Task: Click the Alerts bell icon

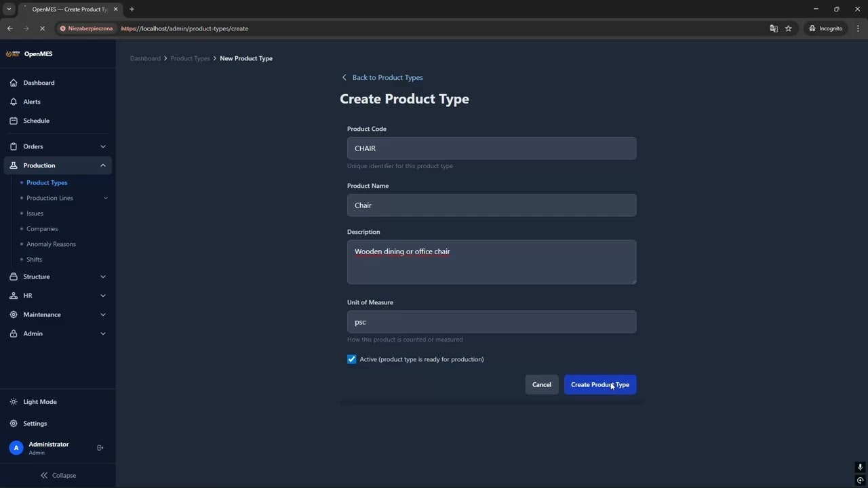Action: pos(14,102)
